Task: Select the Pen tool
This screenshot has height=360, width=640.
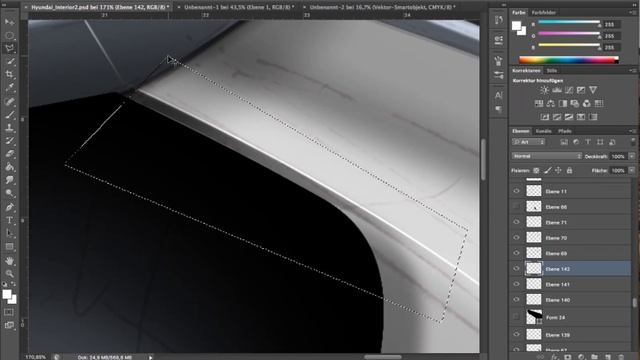Action: coord(9,207)
